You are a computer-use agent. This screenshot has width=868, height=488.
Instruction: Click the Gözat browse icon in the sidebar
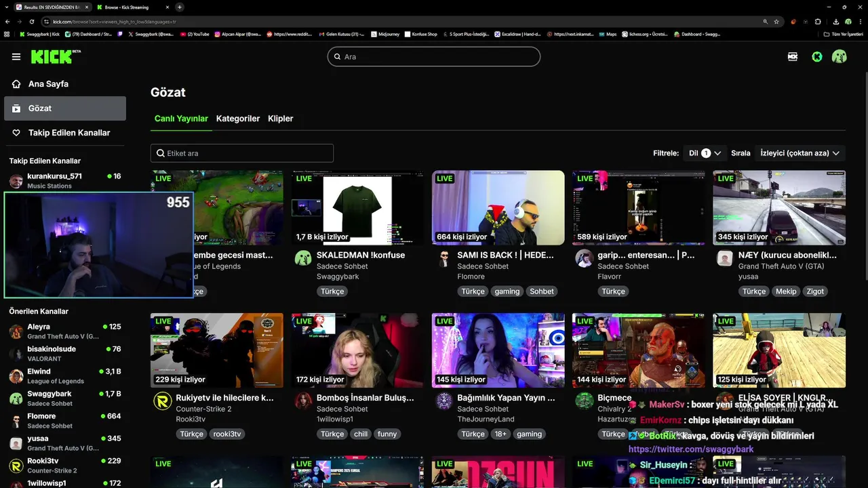16,108
